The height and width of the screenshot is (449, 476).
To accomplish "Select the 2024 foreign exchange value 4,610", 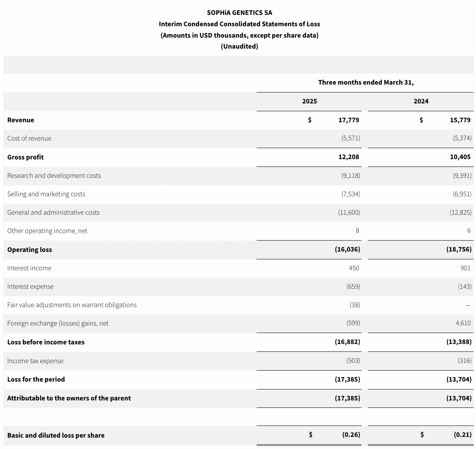I will pos(463,323).
